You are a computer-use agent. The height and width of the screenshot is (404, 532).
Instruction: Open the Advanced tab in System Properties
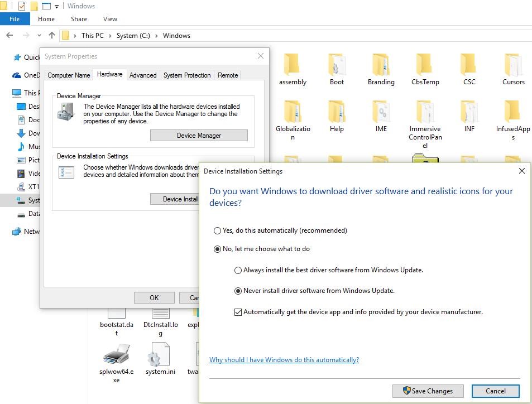point(143,75)
